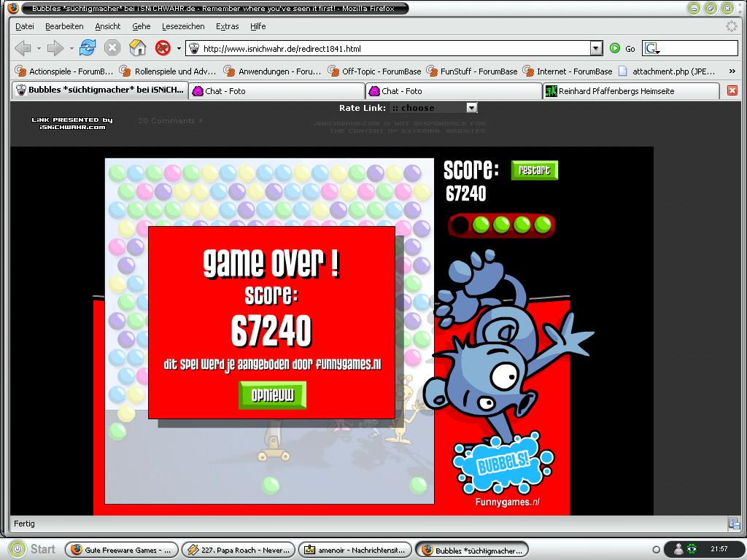Go to the Home page icon
The image size is (747, 560).
[137, 48]
